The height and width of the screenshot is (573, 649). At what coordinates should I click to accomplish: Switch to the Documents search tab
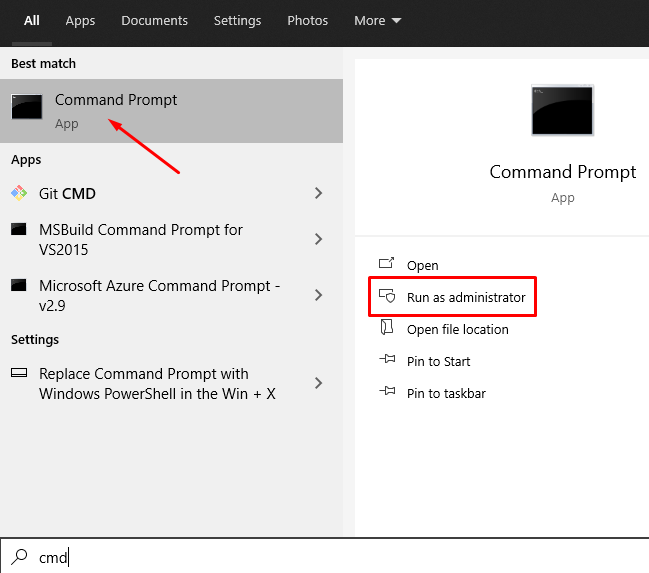click(154, 20)
